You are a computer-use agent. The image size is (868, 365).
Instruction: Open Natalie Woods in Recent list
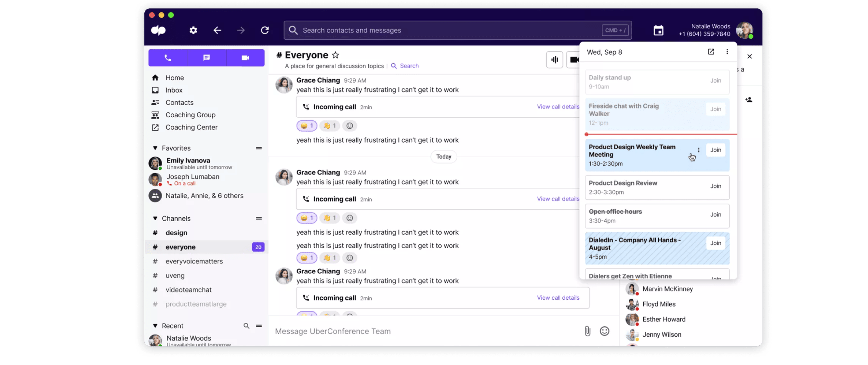point(207,340)
